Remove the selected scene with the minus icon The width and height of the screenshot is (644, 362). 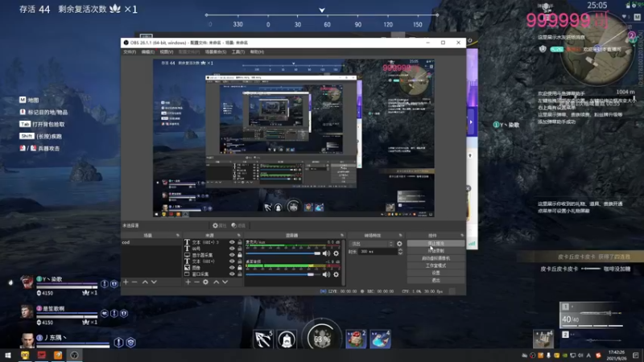134,282
